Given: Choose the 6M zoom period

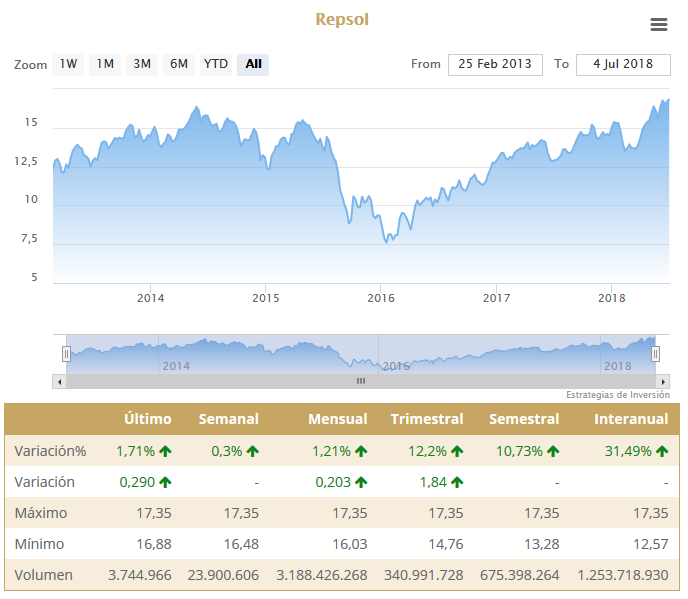Looking at the screenshot, I should [179, 64].
